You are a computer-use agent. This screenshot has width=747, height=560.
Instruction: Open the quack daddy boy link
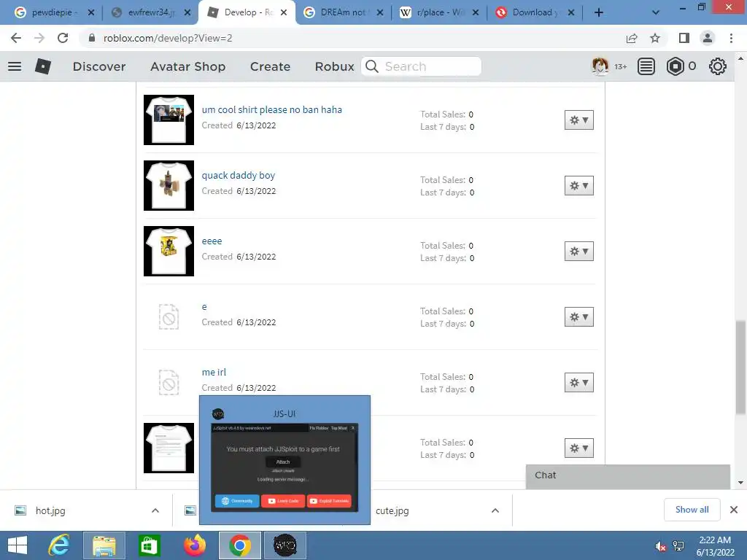(239, 175)
